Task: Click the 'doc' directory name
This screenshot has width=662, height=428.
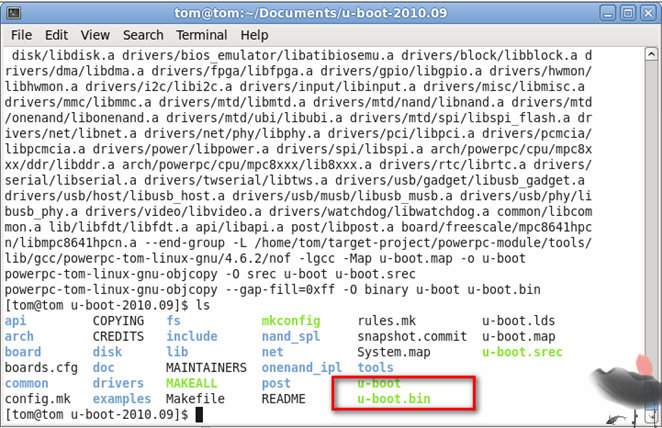Action: pos(103,368)
